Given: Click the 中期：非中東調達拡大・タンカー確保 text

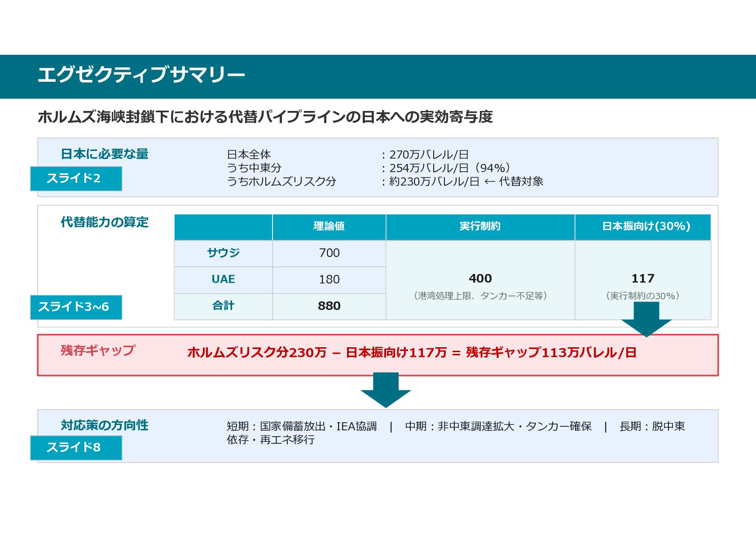Looking at the screenshot, I should pyautogui.click(x=498, y=426).
